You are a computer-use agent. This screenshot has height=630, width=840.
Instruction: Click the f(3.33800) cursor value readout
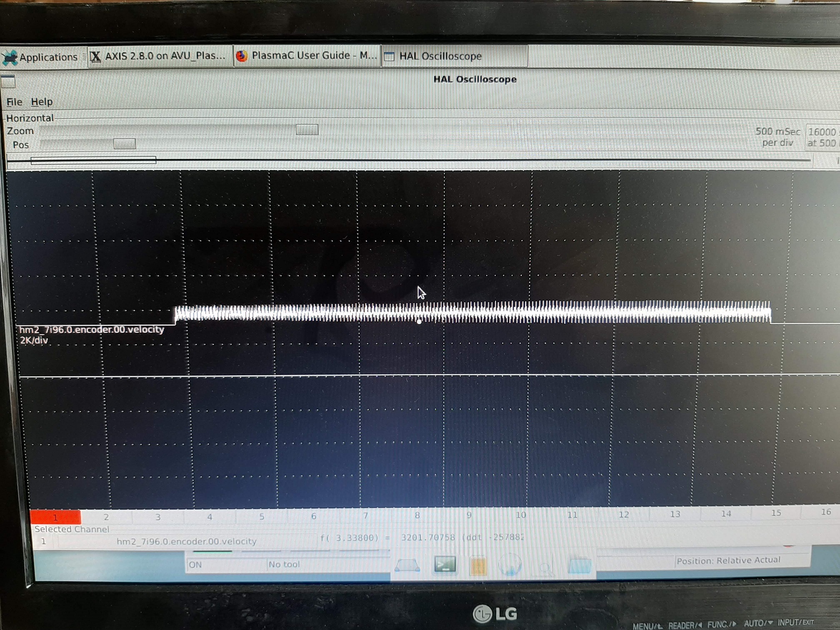pos(421,537)
